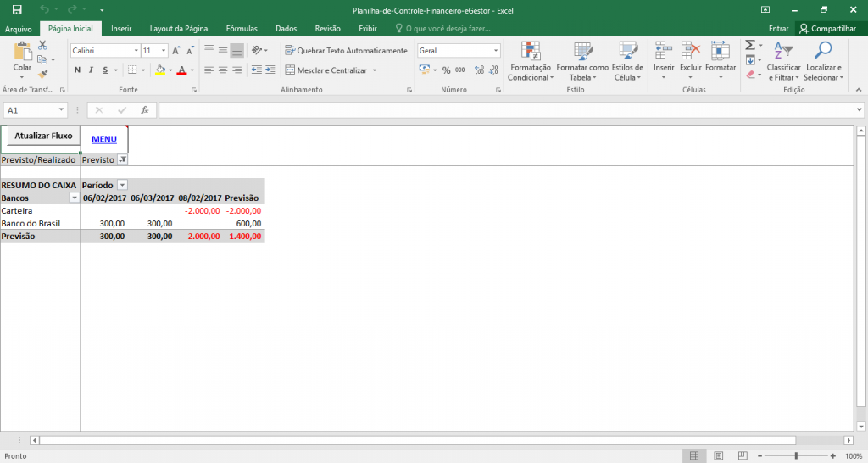Align text to top
The image size is (868, 463).
(x=209, y=50)
